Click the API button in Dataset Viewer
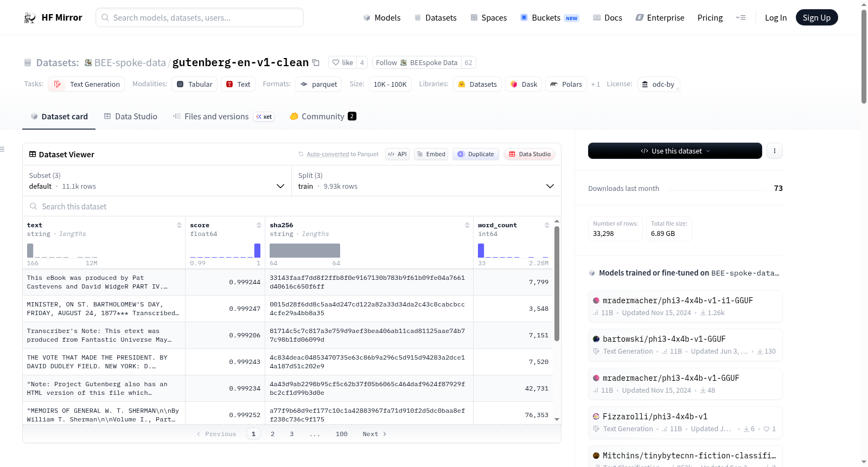This screenshot has width=868, height=467. [x=397, y=154]
